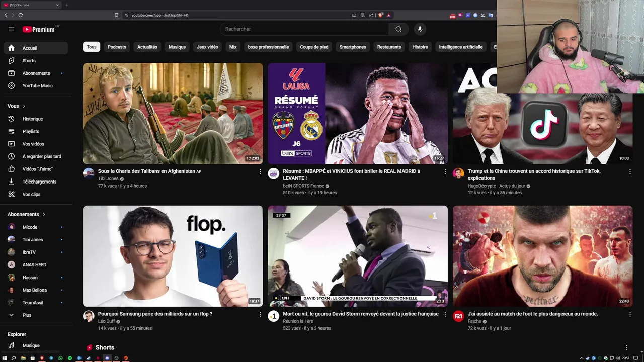The width and height of the screenshot is (644, 362).
Task: Click the Rechercher search field
Action: point(304,29)
